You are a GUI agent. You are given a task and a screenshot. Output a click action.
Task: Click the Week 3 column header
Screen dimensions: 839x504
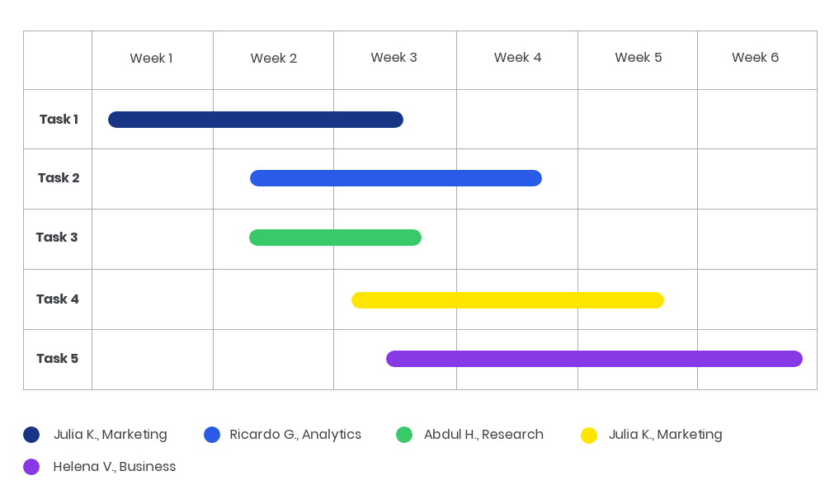tap(394, 58)
